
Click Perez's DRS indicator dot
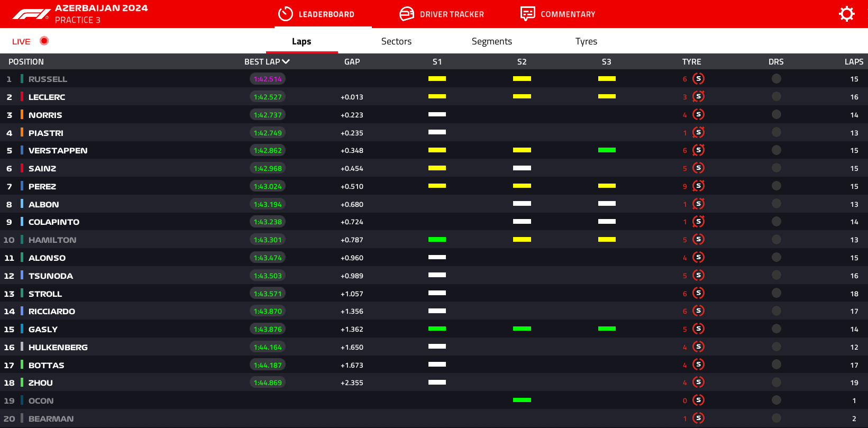[776, 186]
